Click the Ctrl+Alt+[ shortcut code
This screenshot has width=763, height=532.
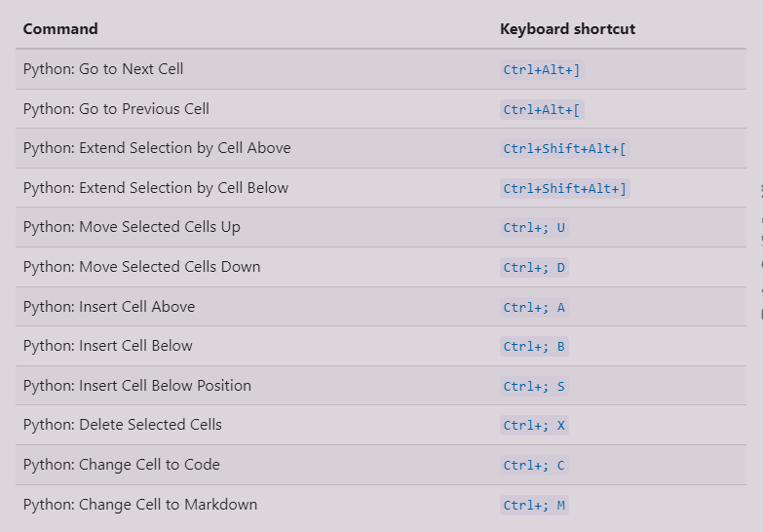pyautogui.click(x=542, y=110)
